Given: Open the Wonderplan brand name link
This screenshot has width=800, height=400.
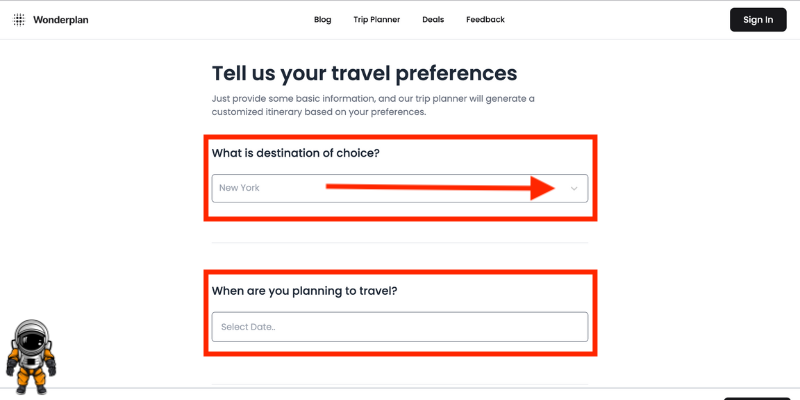Looking at the screenshot, I should [x=61, y=20].
